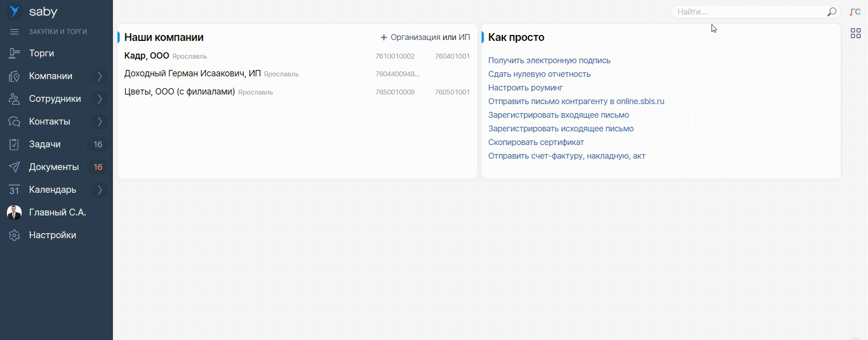Click the Найти search field

(749, 12)
